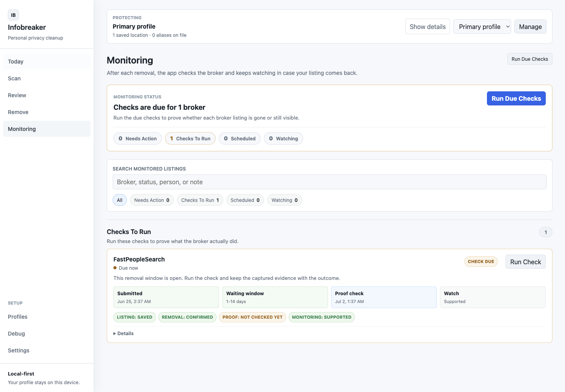Select the 0 Needs Action status pill

138,138
